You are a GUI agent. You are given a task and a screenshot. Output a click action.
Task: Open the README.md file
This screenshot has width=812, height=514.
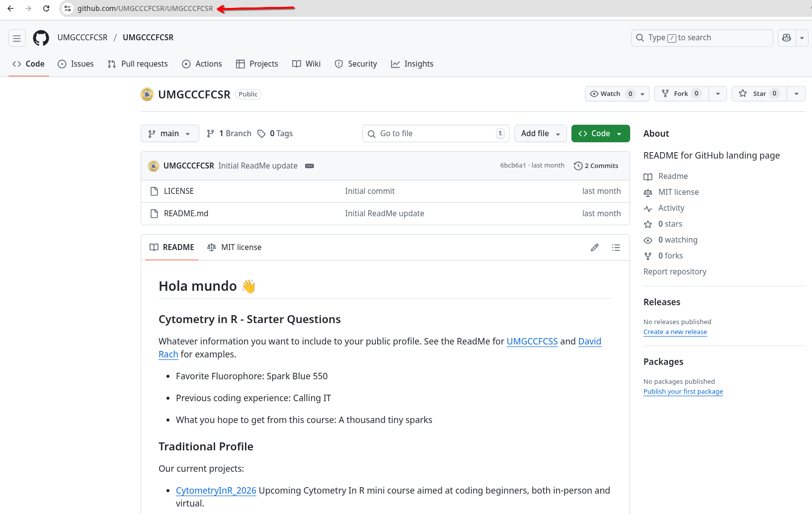(186, 214)
